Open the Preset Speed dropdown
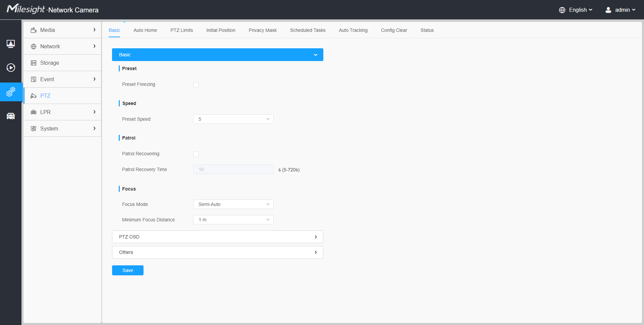 click(x=233, y=119)
